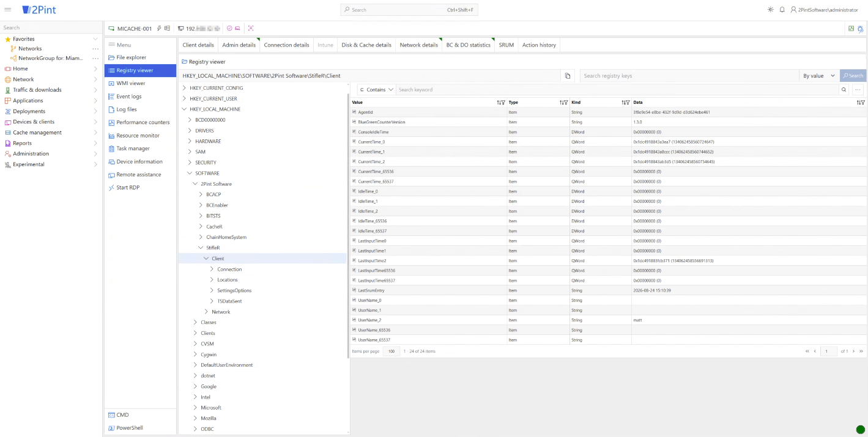Open Resource monitor in device menu
868x437 pixels.
[140, 136]
